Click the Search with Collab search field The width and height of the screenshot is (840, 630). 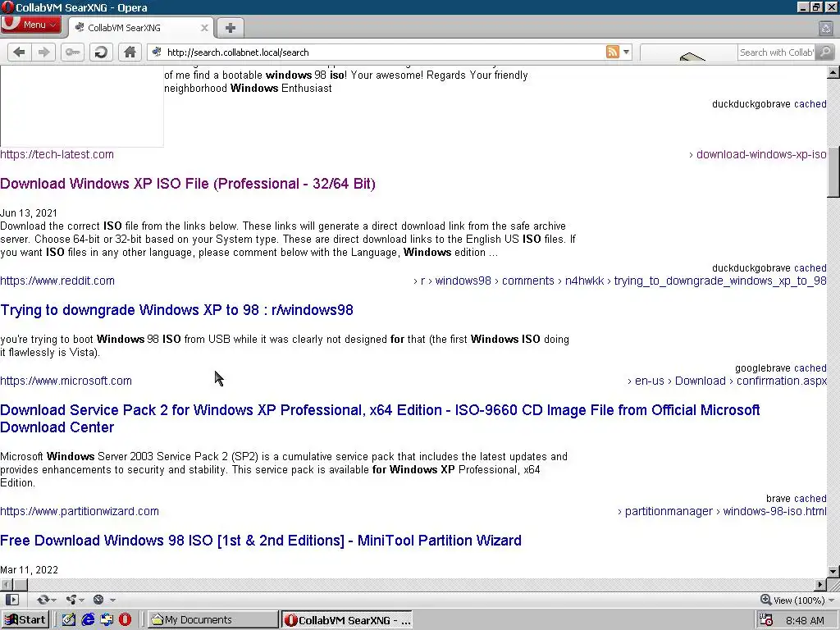777,52
